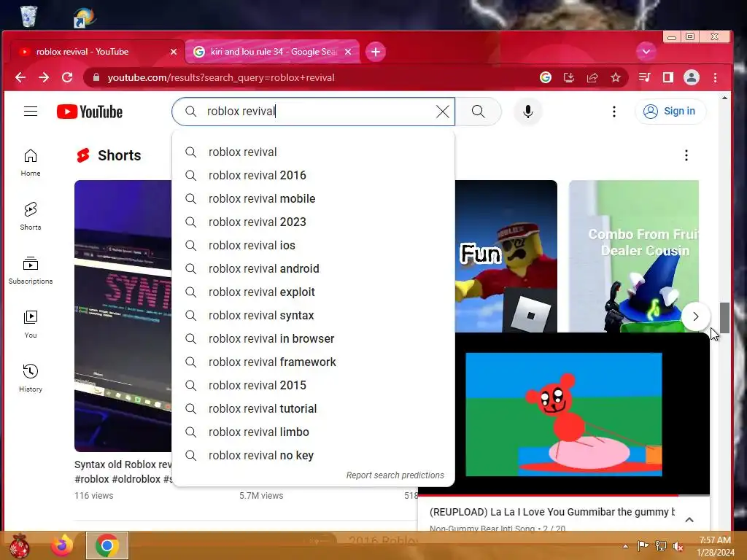The height and width of the screenshot is (560, 747).
Task: Open Recycle Bin on desktop
Action: tap(28, 16)
